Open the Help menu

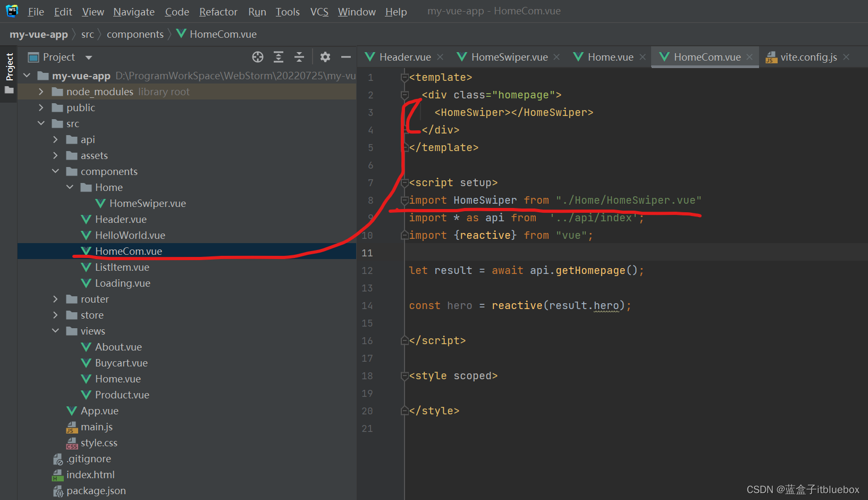396,12
